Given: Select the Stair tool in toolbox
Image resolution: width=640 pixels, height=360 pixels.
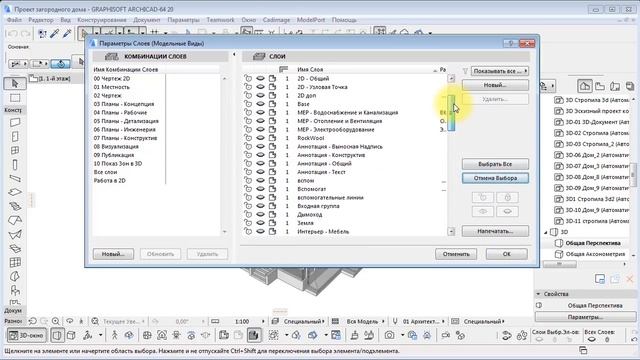Looking at the screenshot, I should (x=15, y=206).
